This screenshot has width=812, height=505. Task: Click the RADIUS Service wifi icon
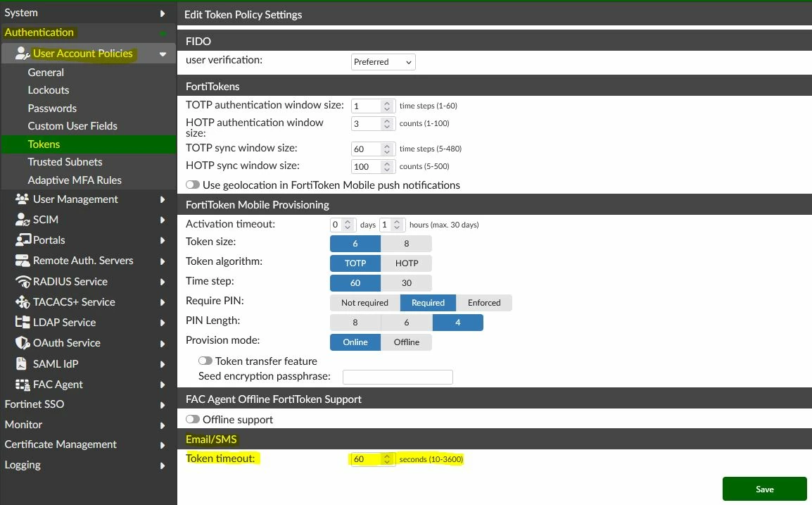(x=23, y=281)
